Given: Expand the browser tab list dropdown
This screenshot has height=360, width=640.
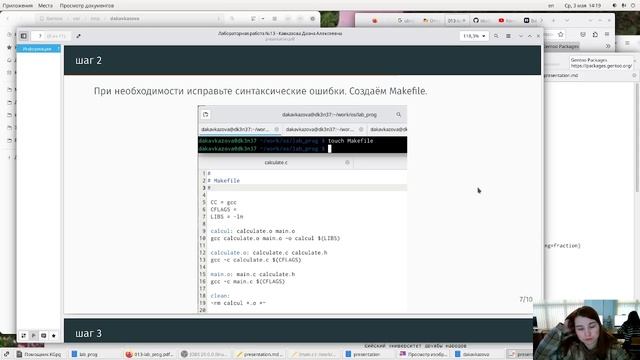Looking at the screenshot, I should pos(567,20).
